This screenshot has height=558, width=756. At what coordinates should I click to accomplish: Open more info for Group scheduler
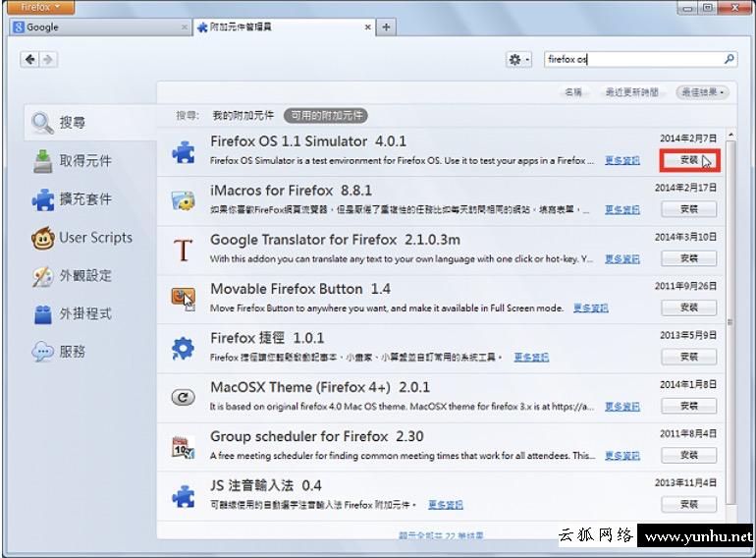[x=622, y=456]
